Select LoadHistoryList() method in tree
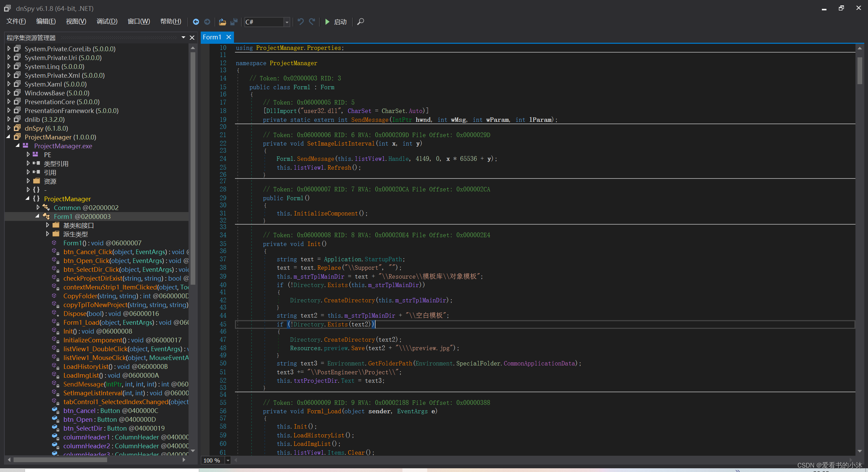Screen dimensions: 868x472 pos(115,366)
